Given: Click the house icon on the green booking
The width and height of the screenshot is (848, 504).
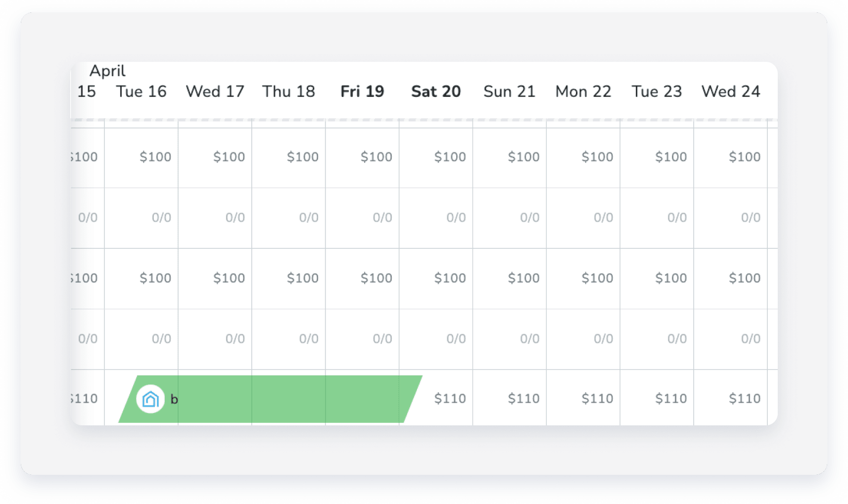Looking at the screenshot, I should pyautogui.click(x=150, y=399).
